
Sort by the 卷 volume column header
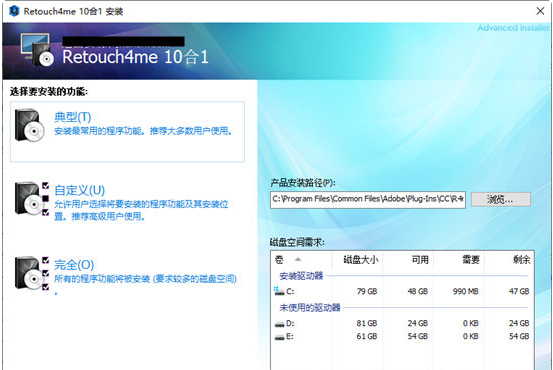302,260
